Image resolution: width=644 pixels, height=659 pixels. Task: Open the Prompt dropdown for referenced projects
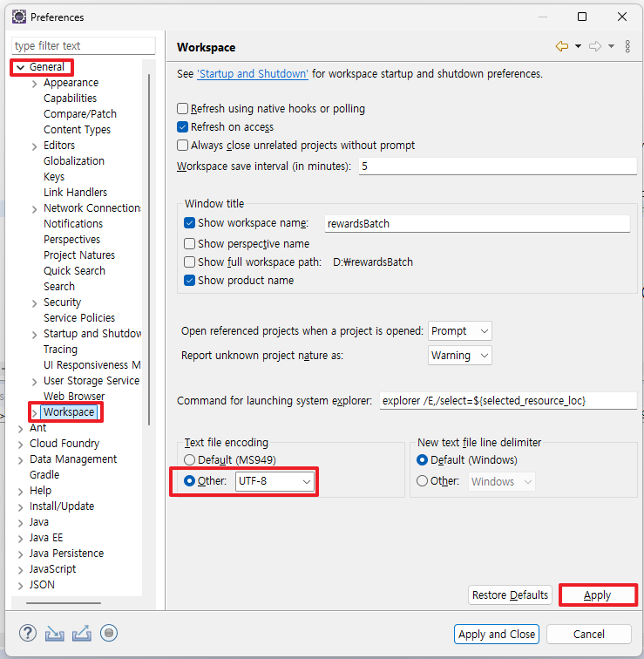460,331
